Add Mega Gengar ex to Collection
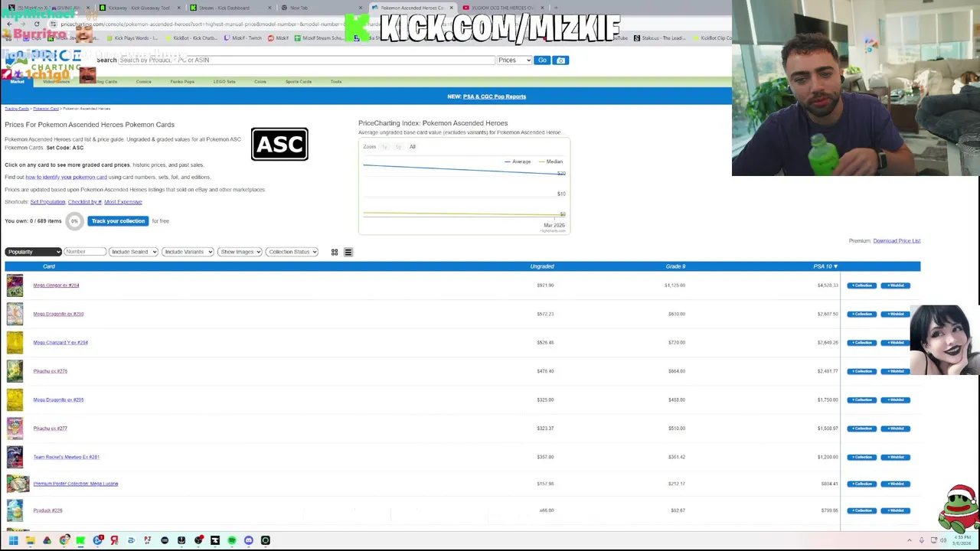 (x=862, y=285)
